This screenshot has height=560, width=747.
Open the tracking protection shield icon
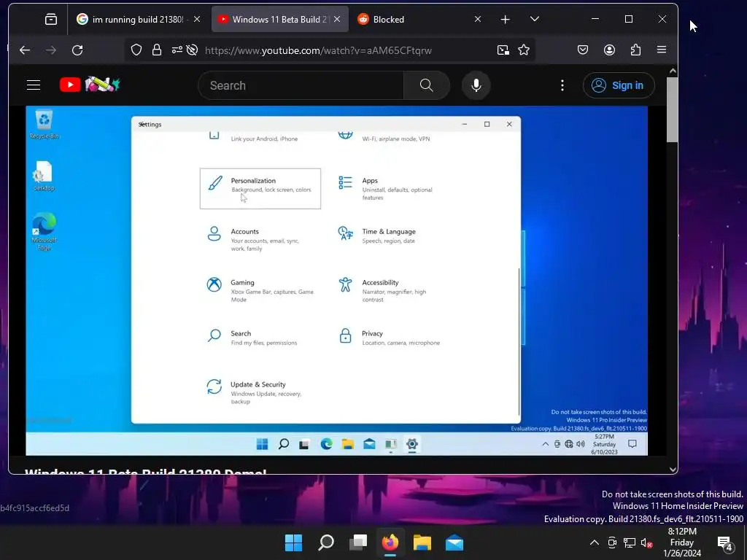[x=136, y=50]
